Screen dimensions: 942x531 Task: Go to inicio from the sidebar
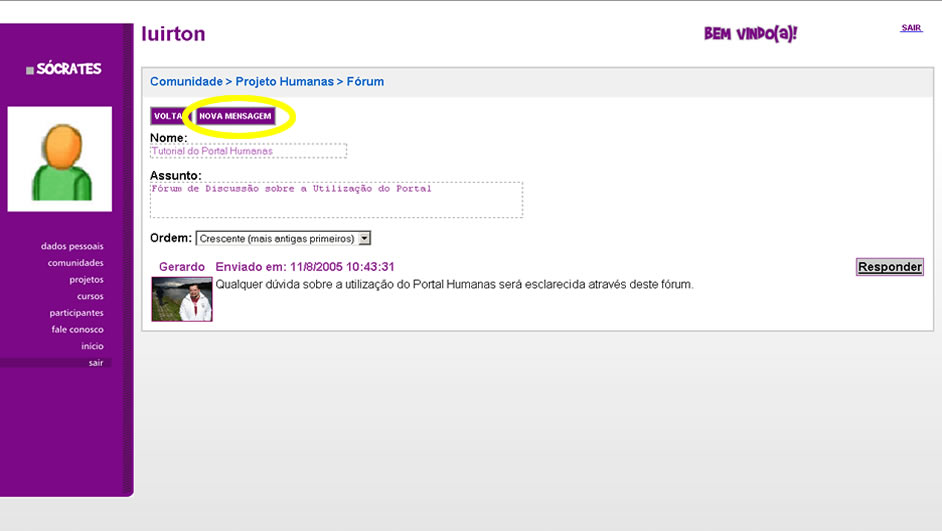pos(92,346)
